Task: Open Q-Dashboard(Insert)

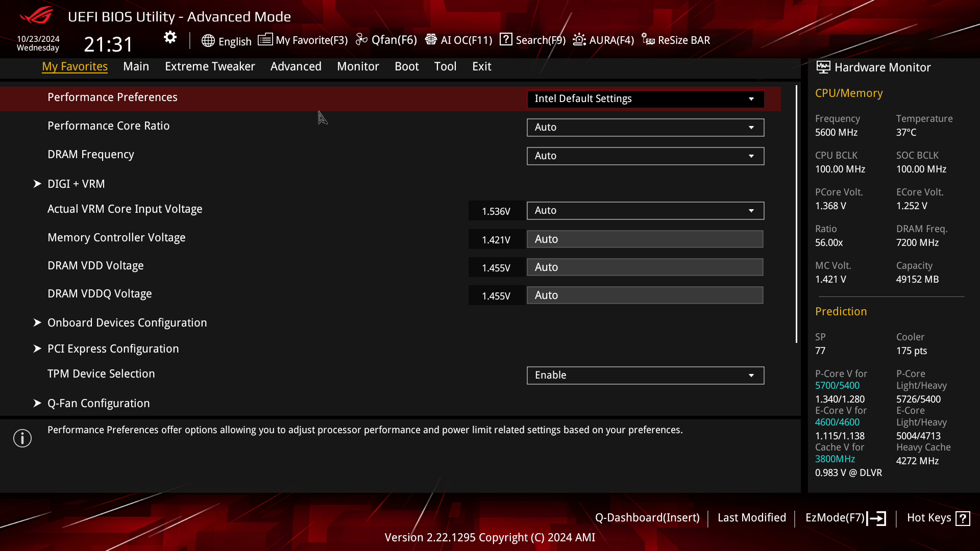Action: [647, 517]
